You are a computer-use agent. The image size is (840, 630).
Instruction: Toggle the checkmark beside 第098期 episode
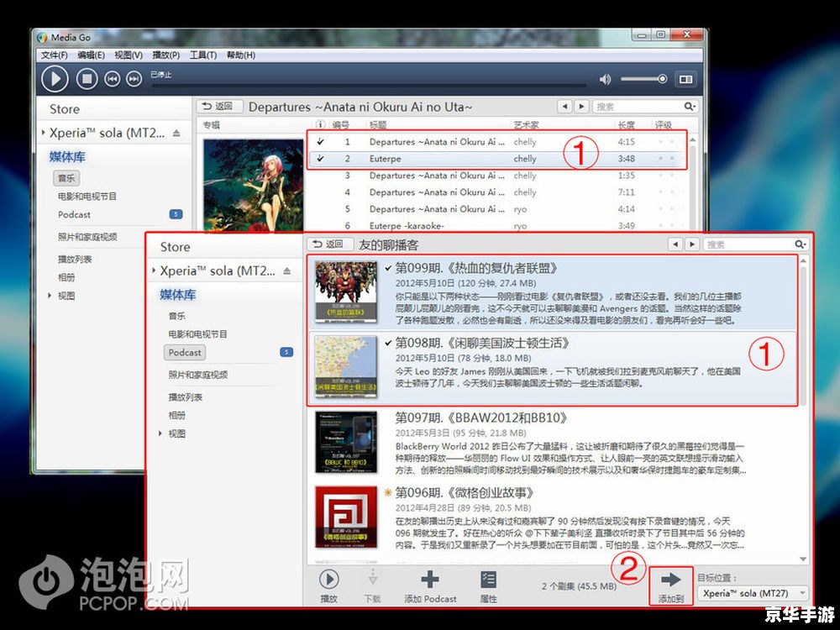[x=387, y=343]
